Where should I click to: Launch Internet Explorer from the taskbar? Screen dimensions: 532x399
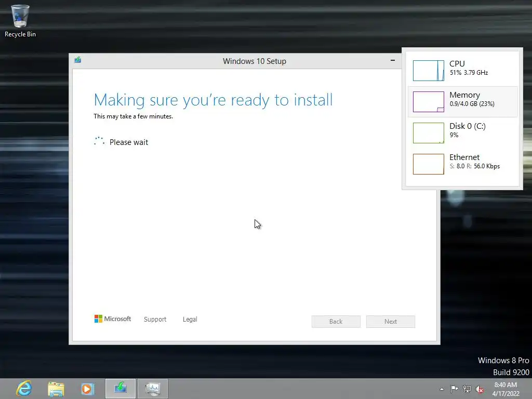(x=24, y=389)
